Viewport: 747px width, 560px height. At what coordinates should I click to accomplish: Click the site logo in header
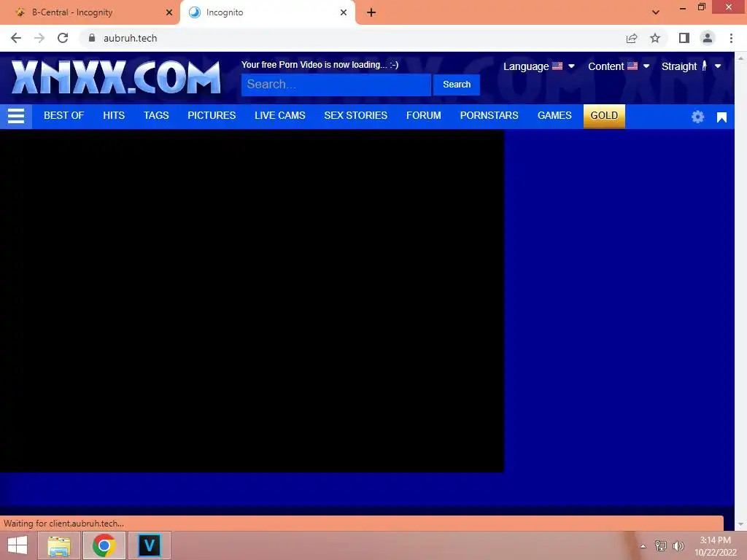pyautogui.click(x=116, y=77)
